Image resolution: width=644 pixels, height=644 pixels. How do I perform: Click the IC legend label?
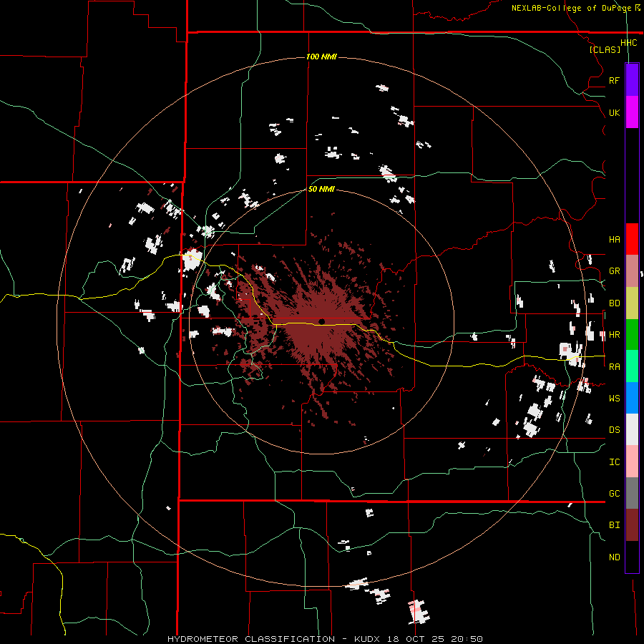pos(614,462)
